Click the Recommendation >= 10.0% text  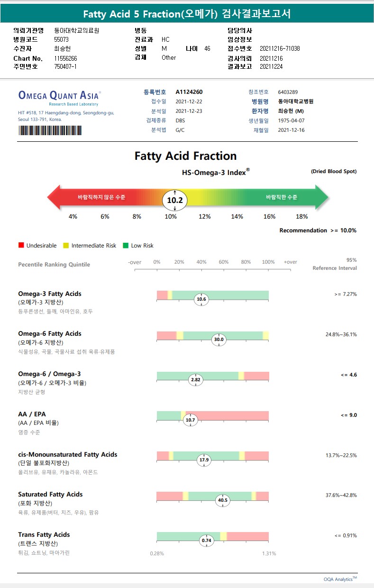point(318,230)
